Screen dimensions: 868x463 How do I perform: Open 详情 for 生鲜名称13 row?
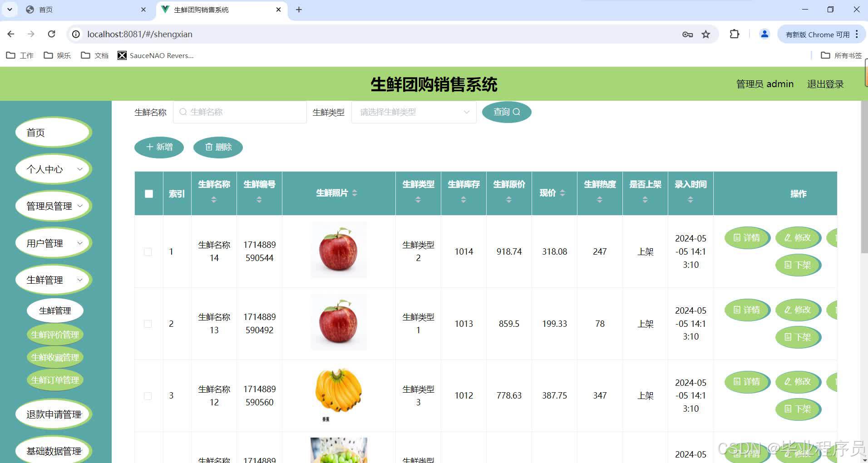pyautogui.click(x=747, y=310)
